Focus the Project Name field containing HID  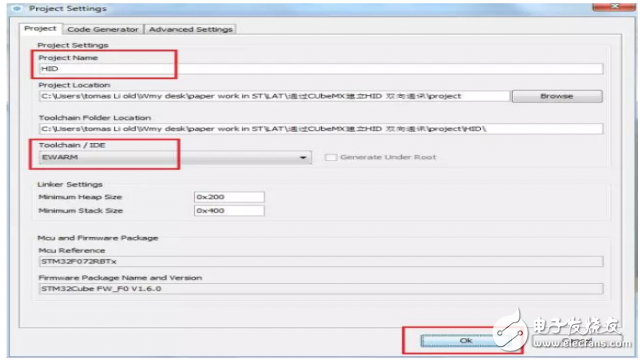click(321, 69)
